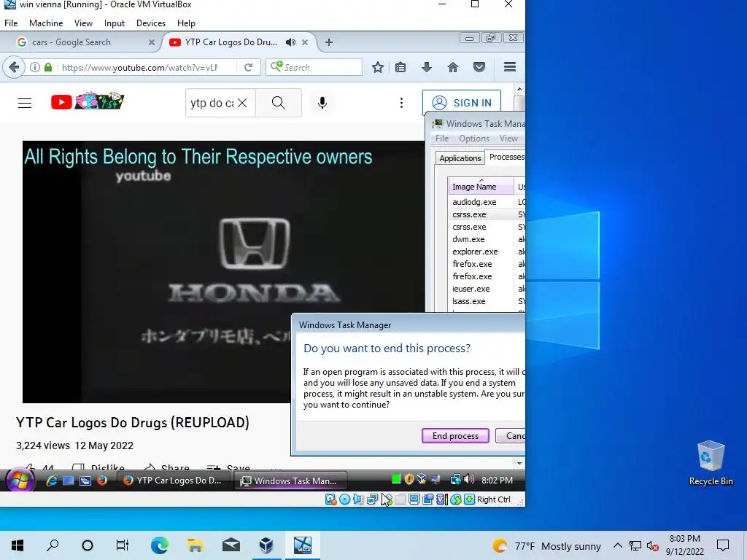Start YouTube voice search microphone
Image resolution: width=747 pixels, height=560 pixels.
point(322,103)
